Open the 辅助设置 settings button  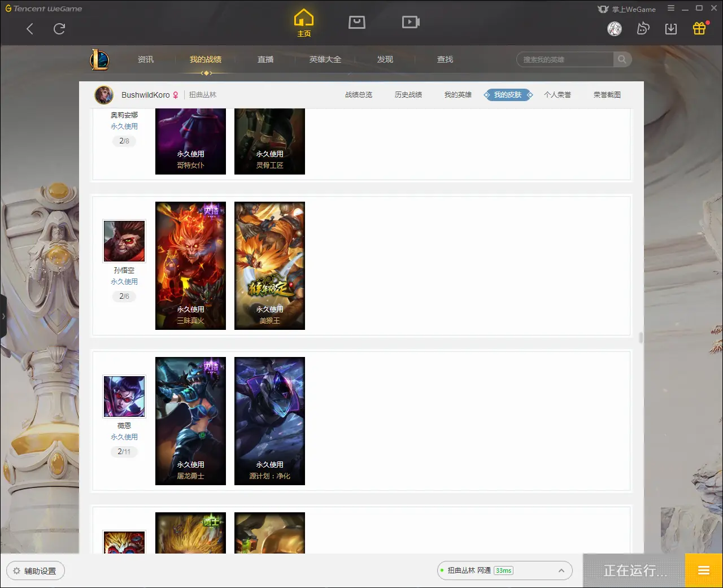(36, 570)
